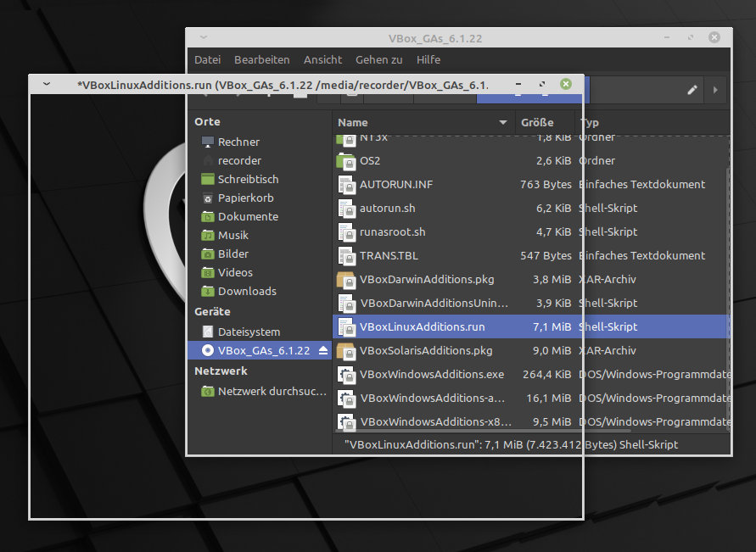Open the Datei menu
756x552 pixels.
coord(207,59)
